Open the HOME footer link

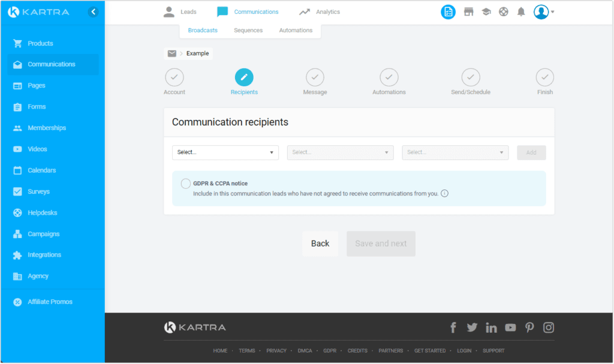point(220,351)
